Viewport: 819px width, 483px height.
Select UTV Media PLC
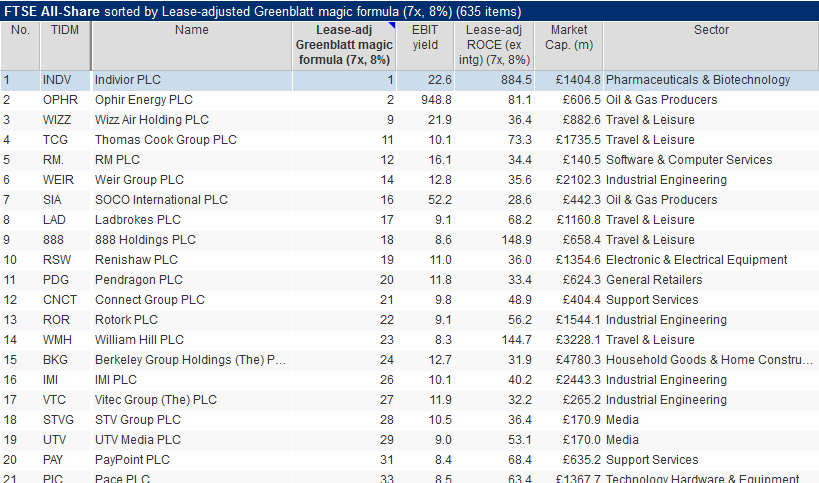(x=137, y=440)
